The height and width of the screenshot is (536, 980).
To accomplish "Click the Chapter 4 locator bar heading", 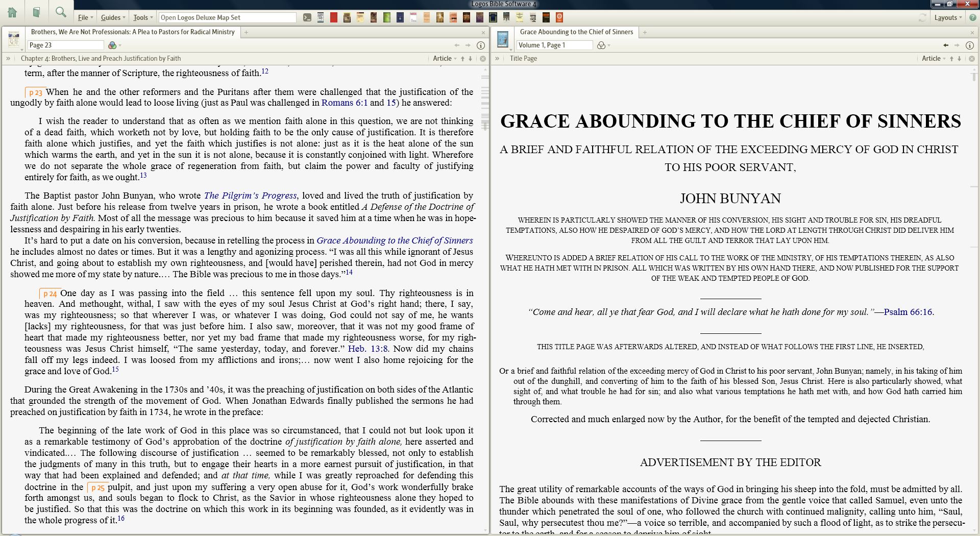I will (x=101, y=58).
